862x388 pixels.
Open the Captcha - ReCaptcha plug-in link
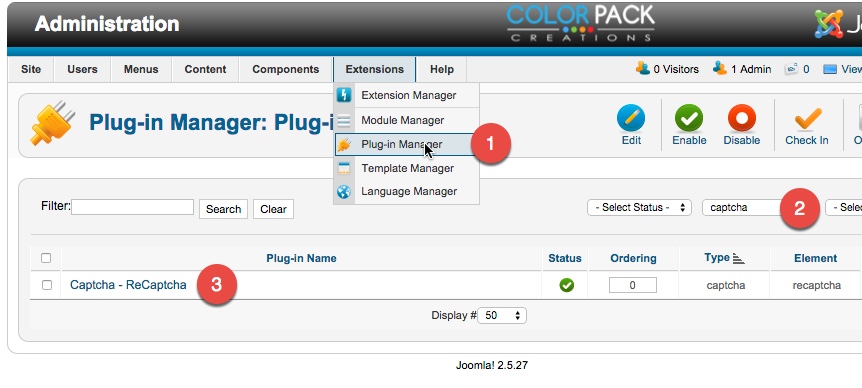tap(128, 285)
